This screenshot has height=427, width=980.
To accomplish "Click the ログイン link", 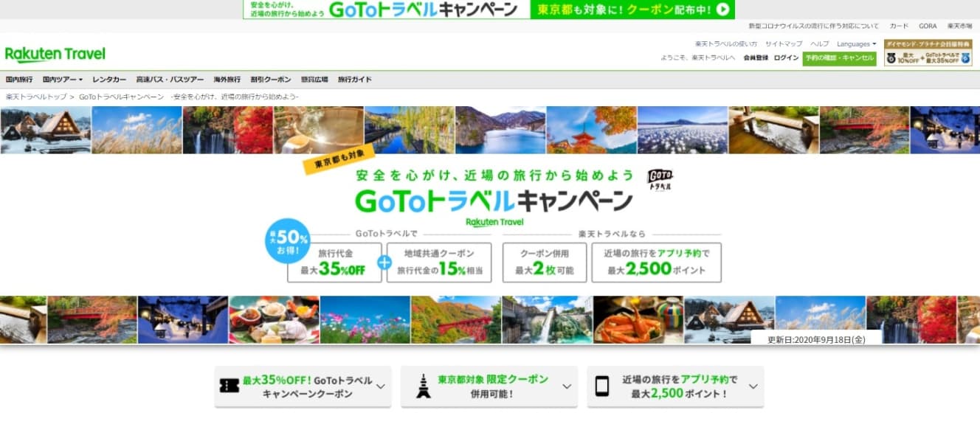I will (786, 58).
